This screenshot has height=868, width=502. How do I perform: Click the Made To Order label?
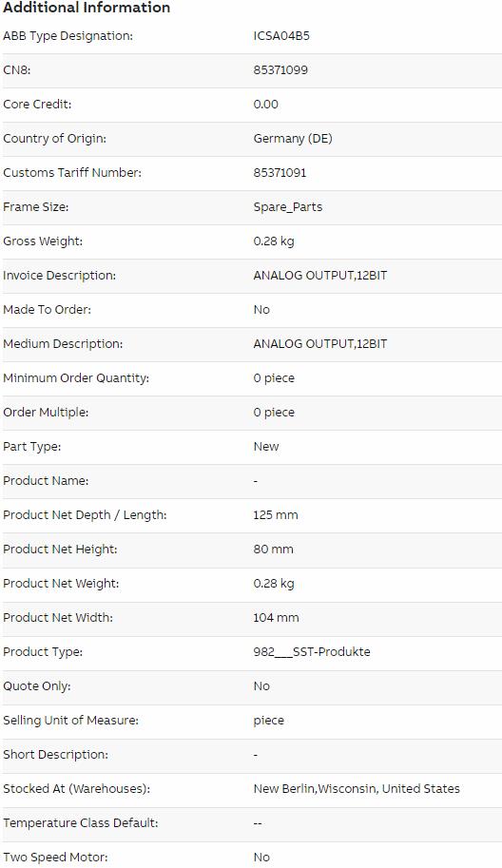(47, 309)
